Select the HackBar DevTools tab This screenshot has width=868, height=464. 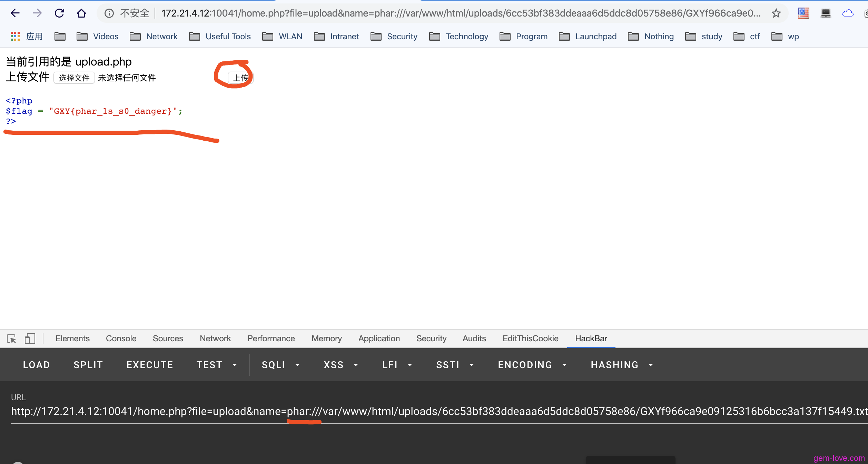[591, 339]
